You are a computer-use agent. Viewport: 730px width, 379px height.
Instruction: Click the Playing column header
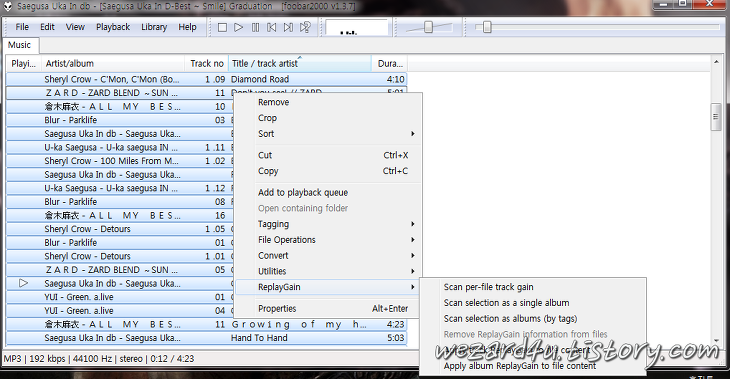[x=24, y=63]
